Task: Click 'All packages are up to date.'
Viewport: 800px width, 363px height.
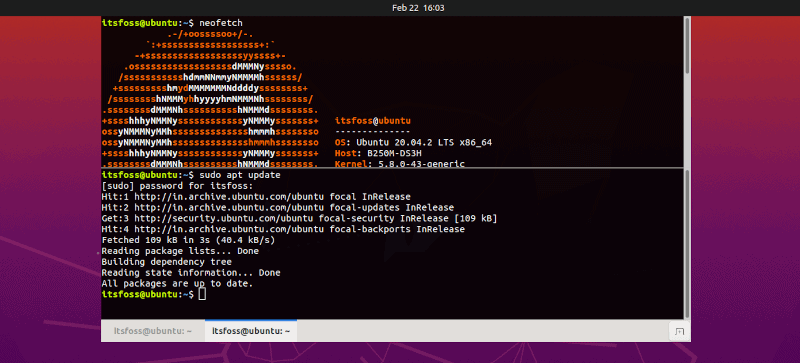Action: click(x=177, y=283)
